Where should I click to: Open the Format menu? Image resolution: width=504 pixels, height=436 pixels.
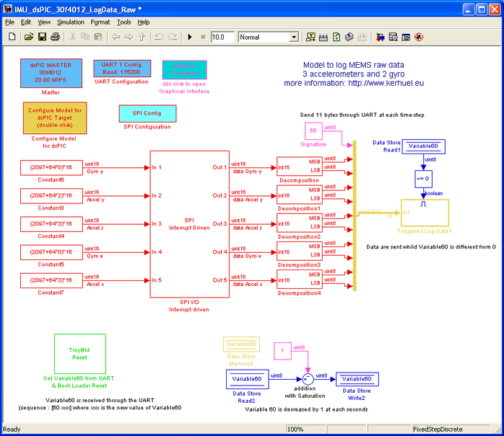click(101, 22)
